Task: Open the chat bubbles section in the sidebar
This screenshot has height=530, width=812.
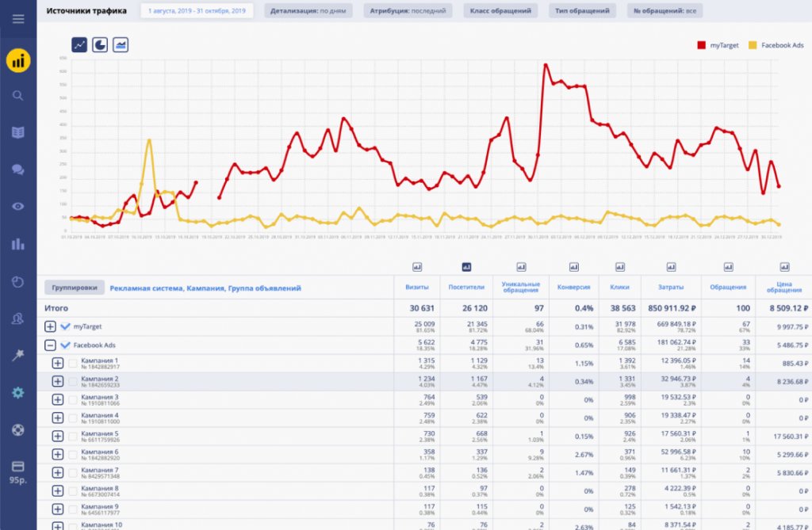Action: click(x=18, y=170)
